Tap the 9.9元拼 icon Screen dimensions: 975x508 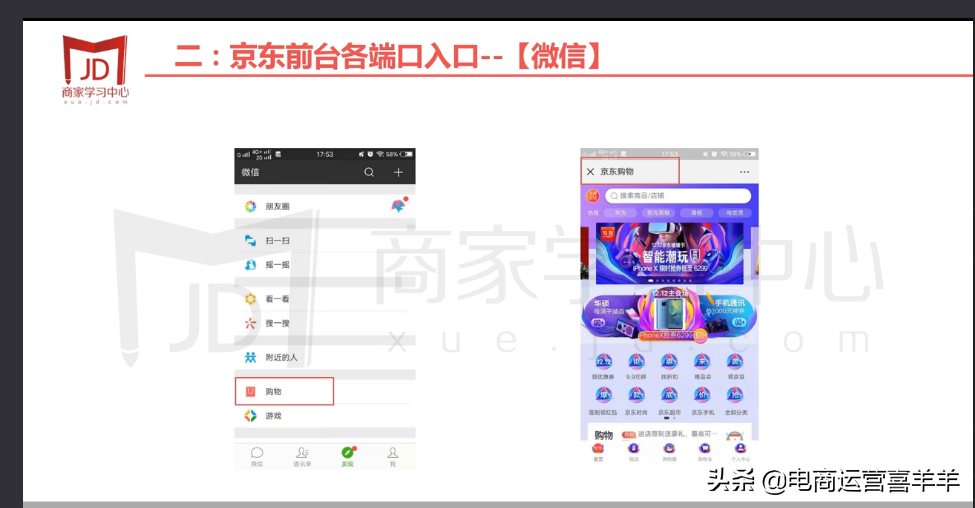tap(636, 366)
